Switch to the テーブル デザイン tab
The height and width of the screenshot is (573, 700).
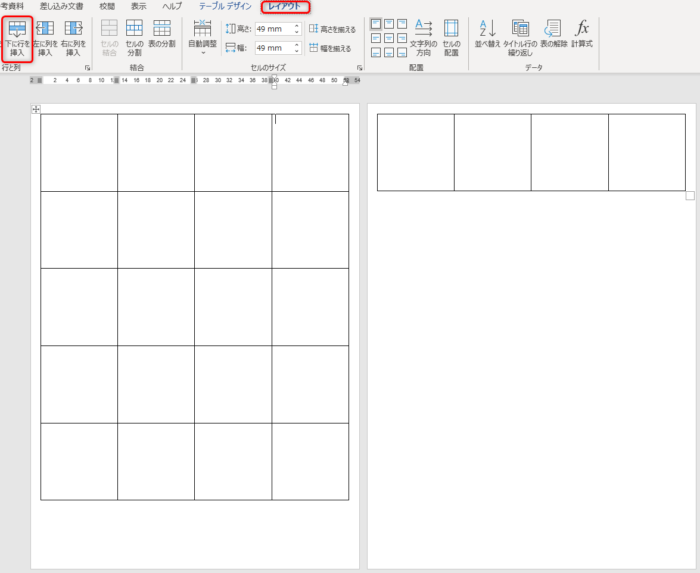226,7
